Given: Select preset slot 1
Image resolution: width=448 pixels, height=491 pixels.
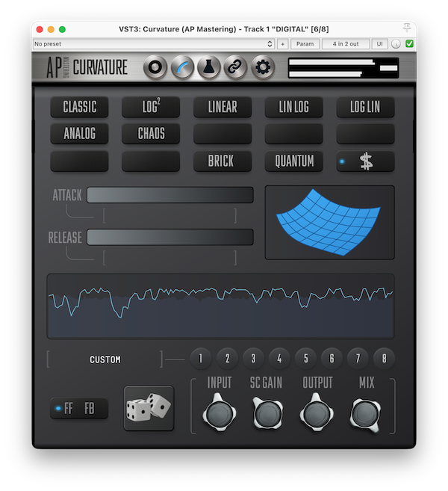Looking at the screenshot, I should (x=201, y=358).
